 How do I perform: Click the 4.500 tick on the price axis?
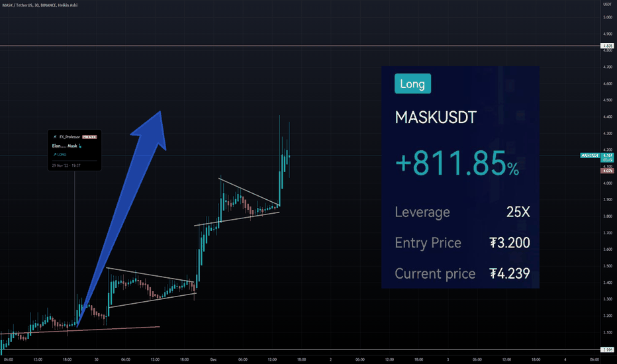pyautogui.click(x=608, y=100)
